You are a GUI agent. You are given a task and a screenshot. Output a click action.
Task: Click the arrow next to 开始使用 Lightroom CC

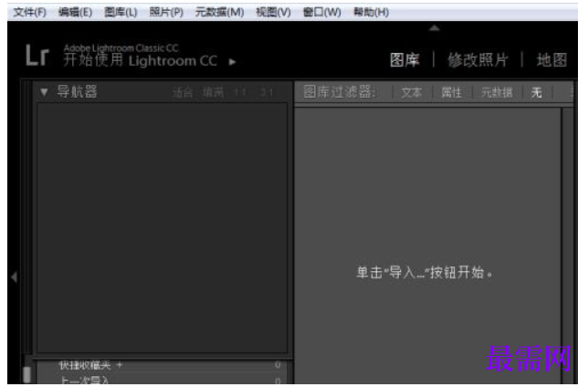232,62
